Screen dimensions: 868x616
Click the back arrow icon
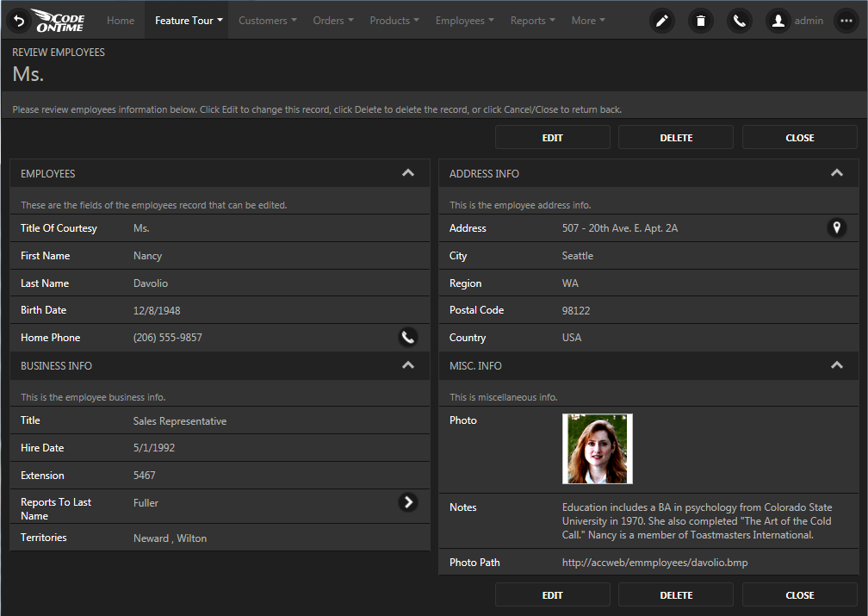17,21
